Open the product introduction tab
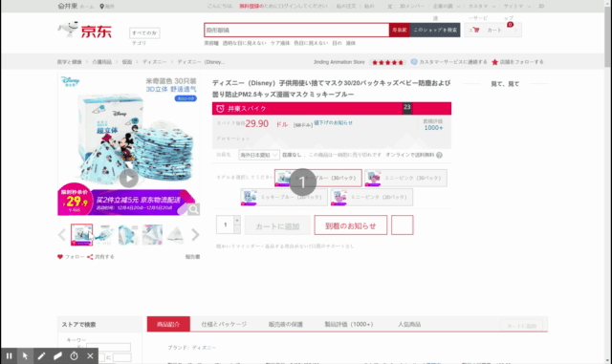This screenshot has height=364, width=612. pyautogui.click(x=168, y=324)
